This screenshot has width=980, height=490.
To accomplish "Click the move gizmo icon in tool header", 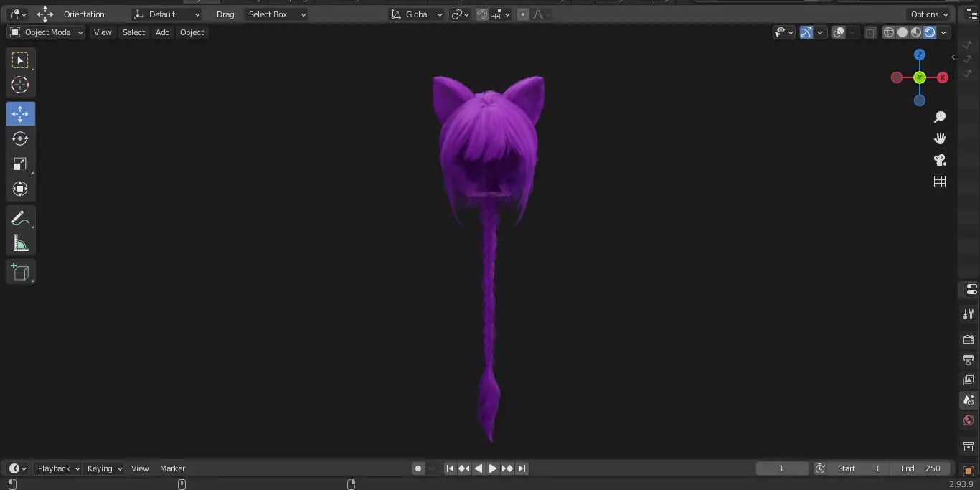I will click(x=45, y=14).
